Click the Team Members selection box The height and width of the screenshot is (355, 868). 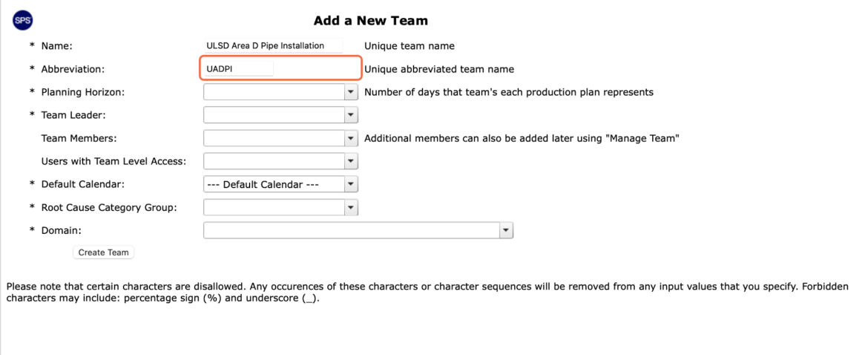click(x=280, y=138)
